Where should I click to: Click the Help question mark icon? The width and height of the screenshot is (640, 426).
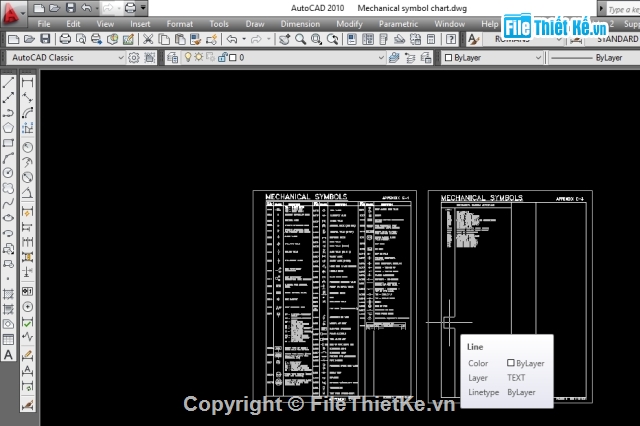point(451,39)
